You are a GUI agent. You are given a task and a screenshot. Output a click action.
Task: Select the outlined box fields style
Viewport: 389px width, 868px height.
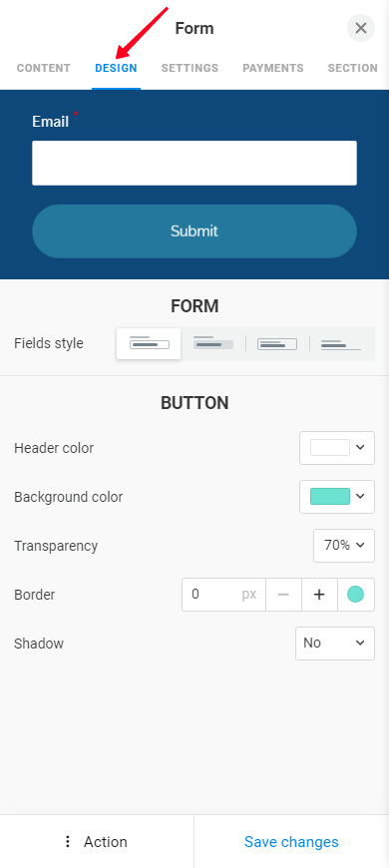click(149, 344)
